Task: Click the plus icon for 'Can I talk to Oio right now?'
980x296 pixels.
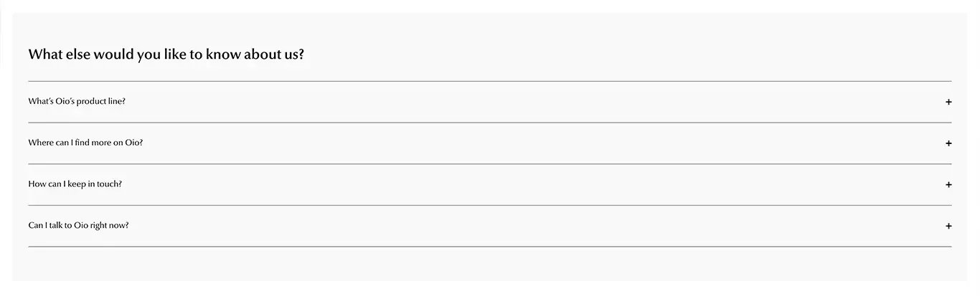Action: pyautogui.click(x=948, y=226)
